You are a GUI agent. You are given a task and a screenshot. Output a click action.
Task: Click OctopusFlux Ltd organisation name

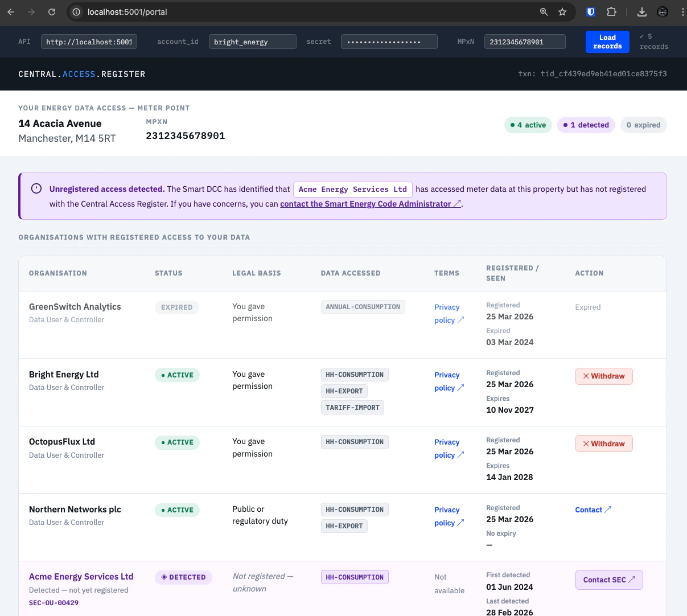pos(62,441)
